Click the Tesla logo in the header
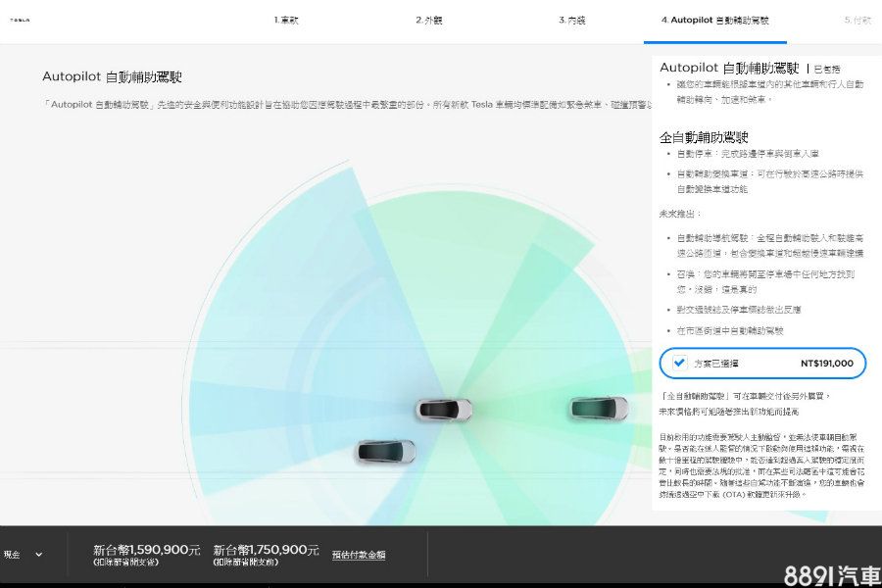This screenshot has height=588, width=882. [x=18, y=20]
